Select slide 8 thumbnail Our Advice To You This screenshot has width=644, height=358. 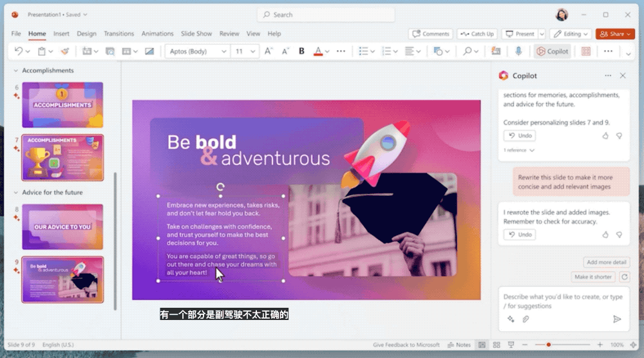[62, 227]
